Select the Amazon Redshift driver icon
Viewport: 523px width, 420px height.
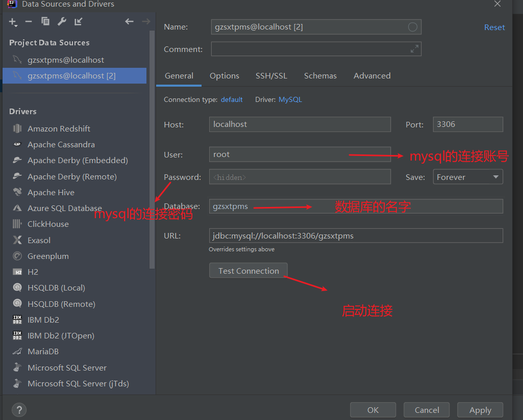point(17,128)
